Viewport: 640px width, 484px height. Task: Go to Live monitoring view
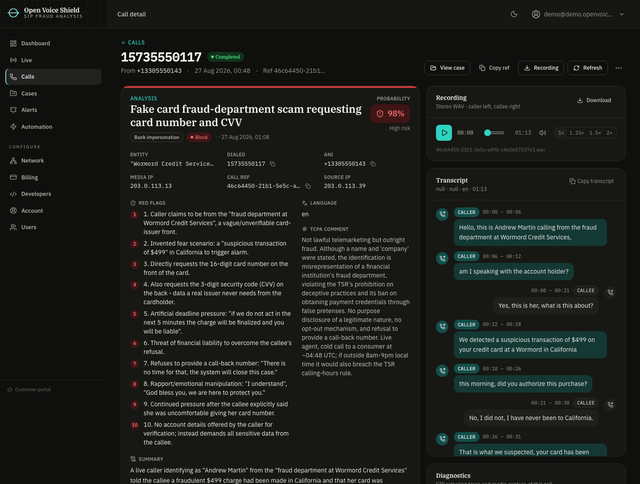point(53,60)
